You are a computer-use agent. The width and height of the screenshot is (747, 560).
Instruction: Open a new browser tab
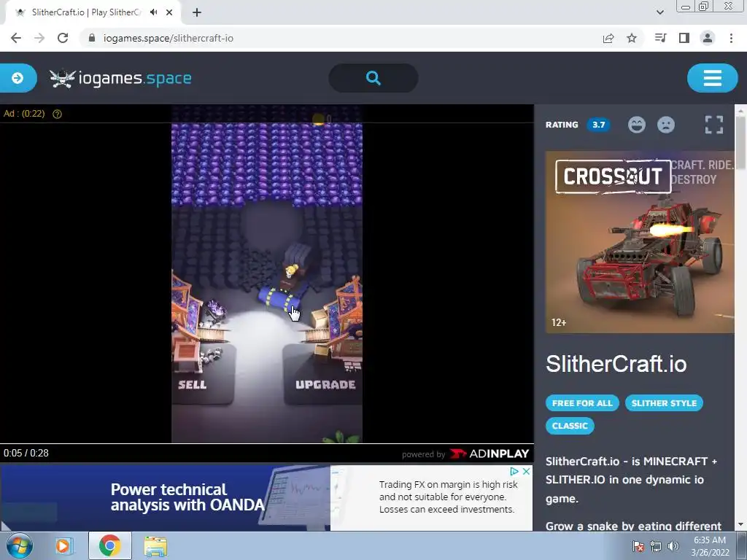pyautogui.click(x=197, y=12)
